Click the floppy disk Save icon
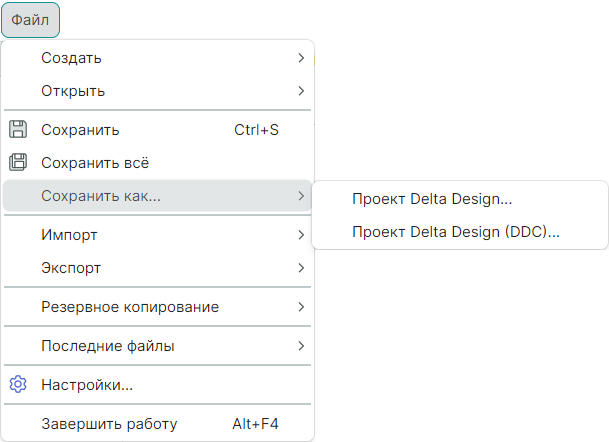609x442 pixels. coord(17,129)
